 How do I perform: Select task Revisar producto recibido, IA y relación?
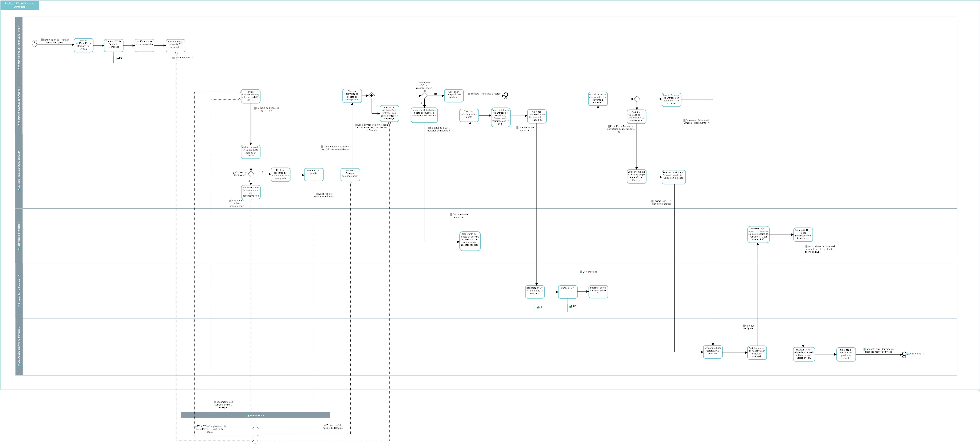coord(713,352)
